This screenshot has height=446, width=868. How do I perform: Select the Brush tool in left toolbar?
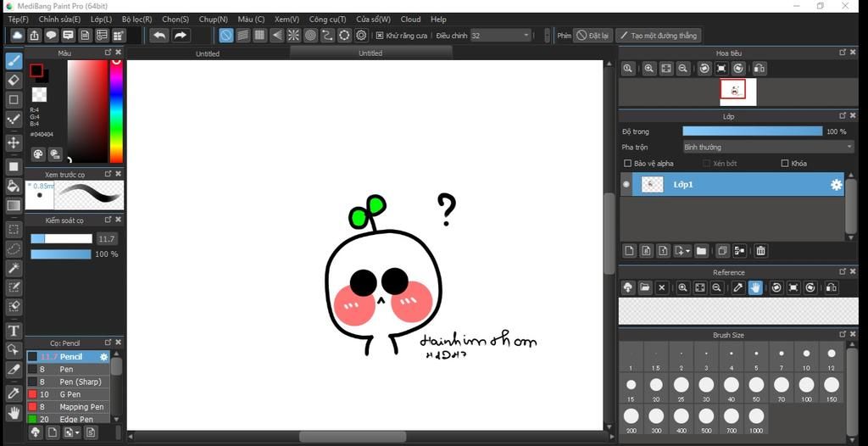click(14, 60)
